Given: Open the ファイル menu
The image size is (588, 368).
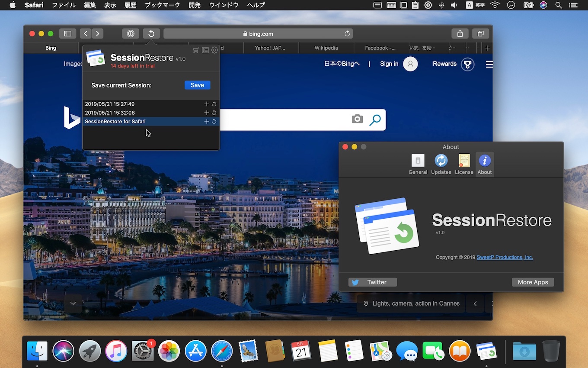Looking at the screenshot, I should point(64,5).
